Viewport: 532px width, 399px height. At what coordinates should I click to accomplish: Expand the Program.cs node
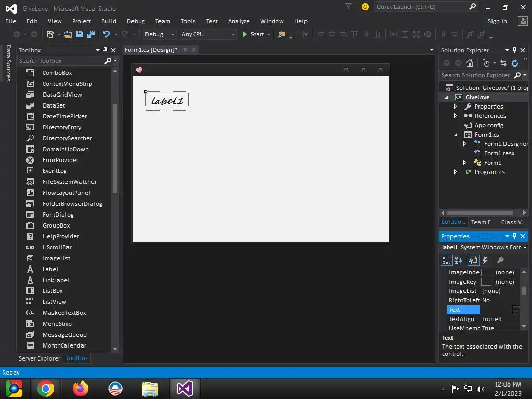tap(455, 172)
